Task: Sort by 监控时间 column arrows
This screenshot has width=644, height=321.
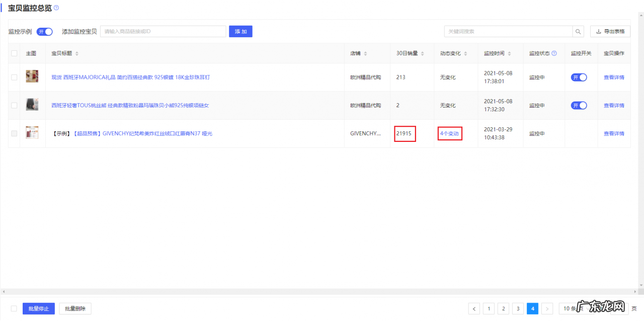Action: (509, 53)
